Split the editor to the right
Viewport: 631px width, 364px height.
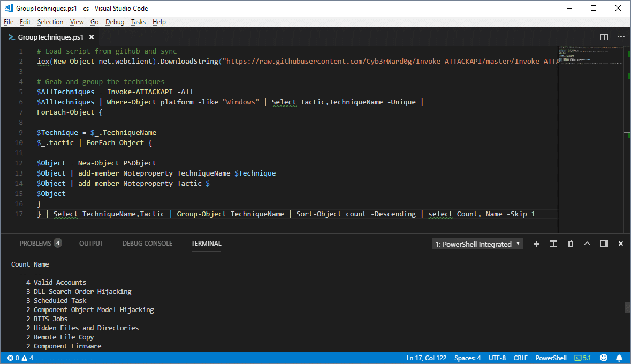(604, 37)
